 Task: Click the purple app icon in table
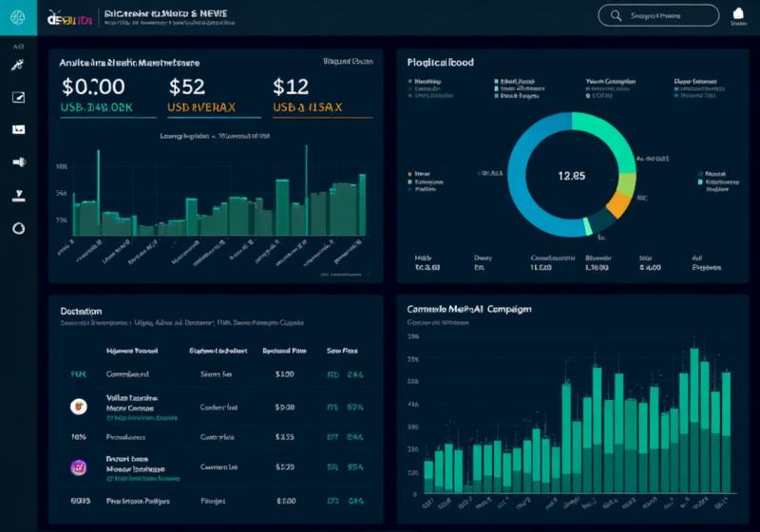point(79,466)
